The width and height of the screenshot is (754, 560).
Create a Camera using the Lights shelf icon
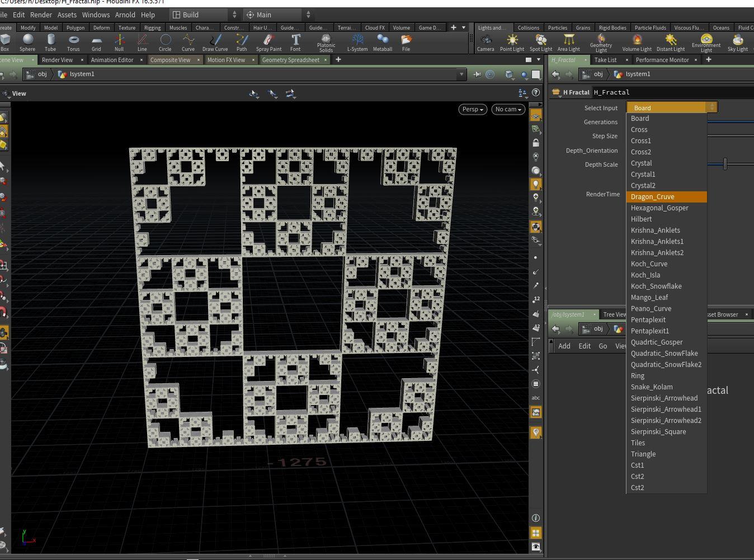(x=486, y=42)
